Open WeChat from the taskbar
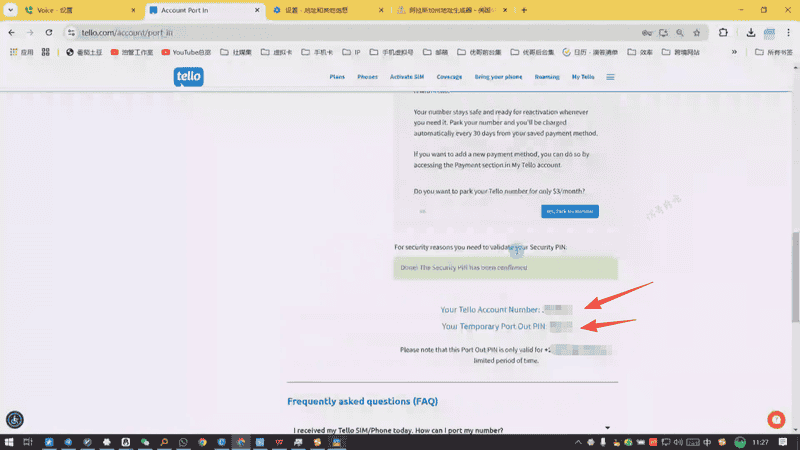The image size is (800, 450). pos(145,442)
